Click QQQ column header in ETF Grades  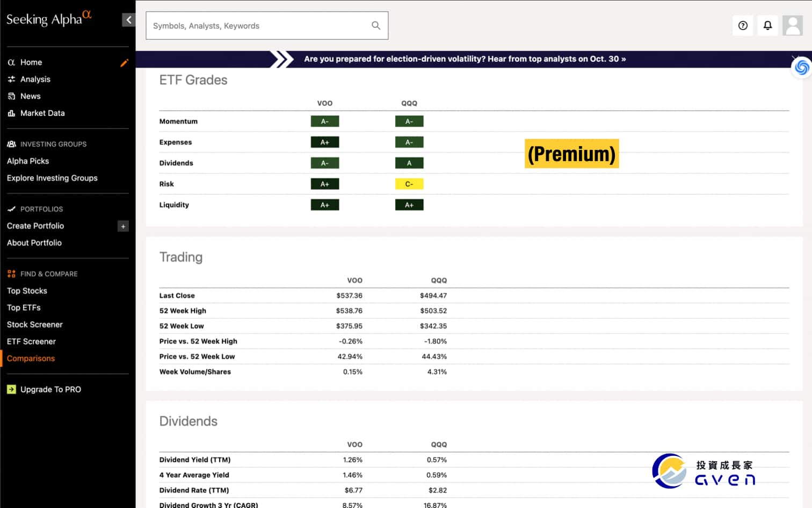[x=409, y=103]
